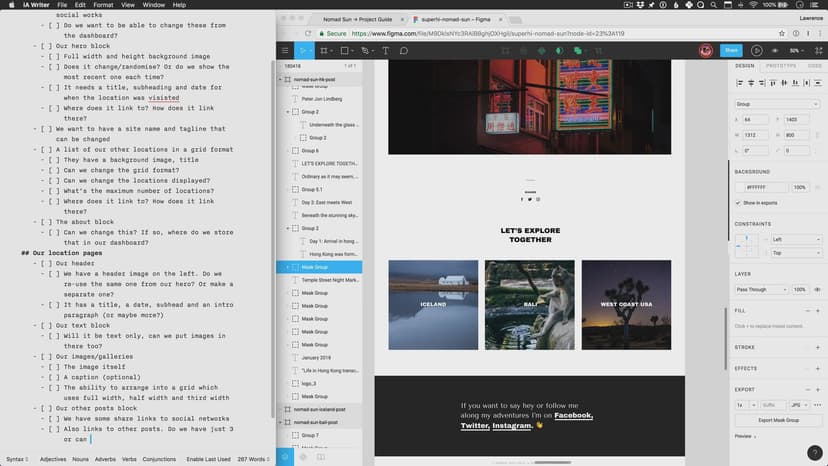Open the 50% zoom level dropdown
Viewport: 828px width, 466px height.
pyautogui.click(x=797, y=50)
